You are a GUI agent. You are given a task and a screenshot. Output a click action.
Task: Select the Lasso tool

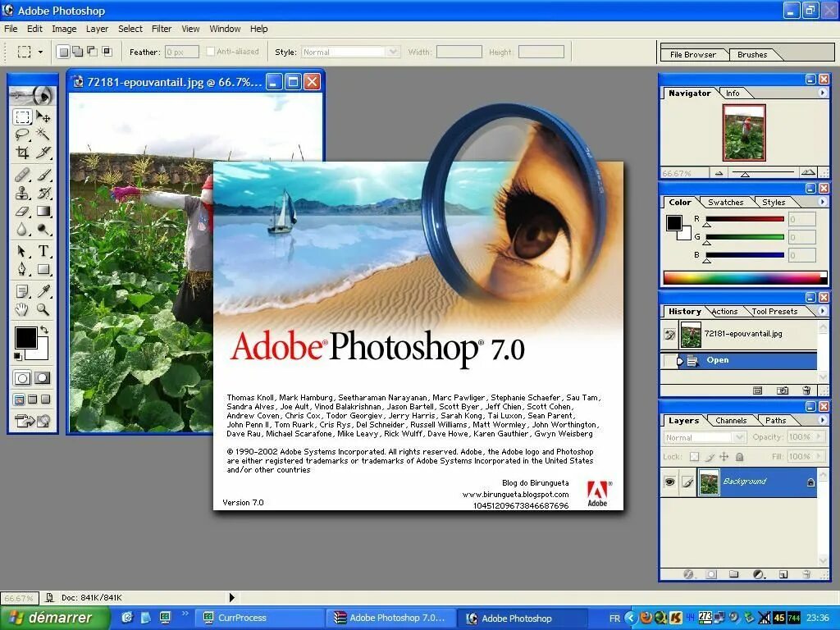(21, 133)
